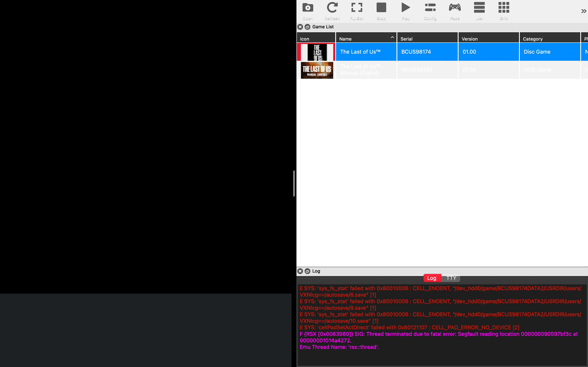Open the Pads controller settings icon

455,11
